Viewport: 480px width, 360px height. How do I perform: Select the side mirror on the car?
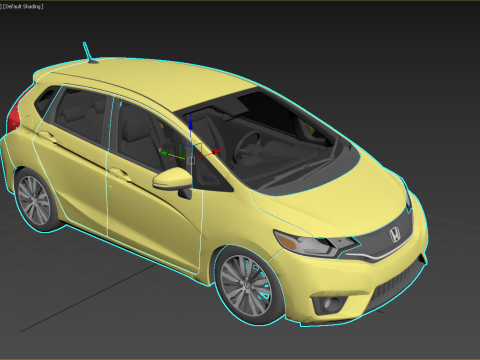click(172, 180)
